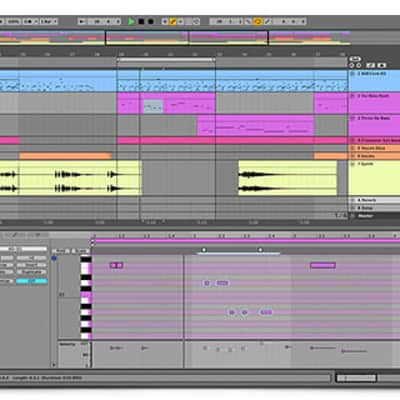Start playback with the green Play button
The image size is (400, 400).
[131, 22]
